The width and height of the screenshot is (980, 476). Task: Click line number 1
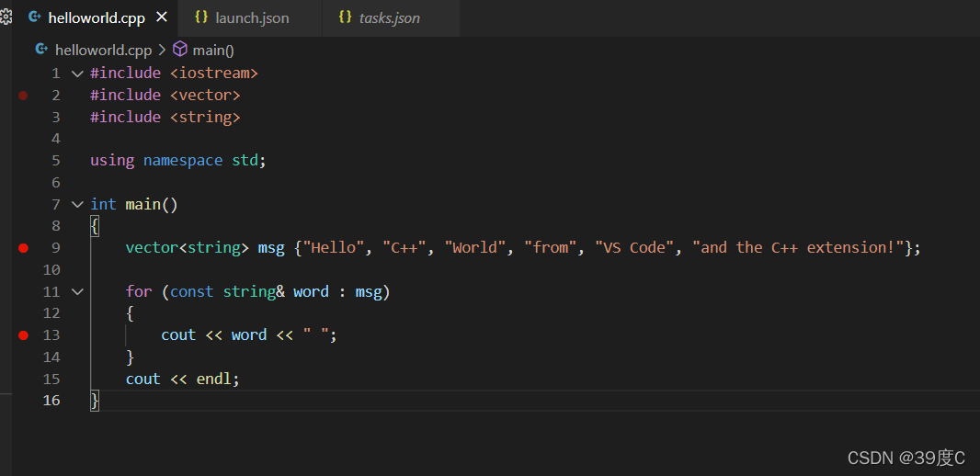pyautogui.click(x=56, y=74)
